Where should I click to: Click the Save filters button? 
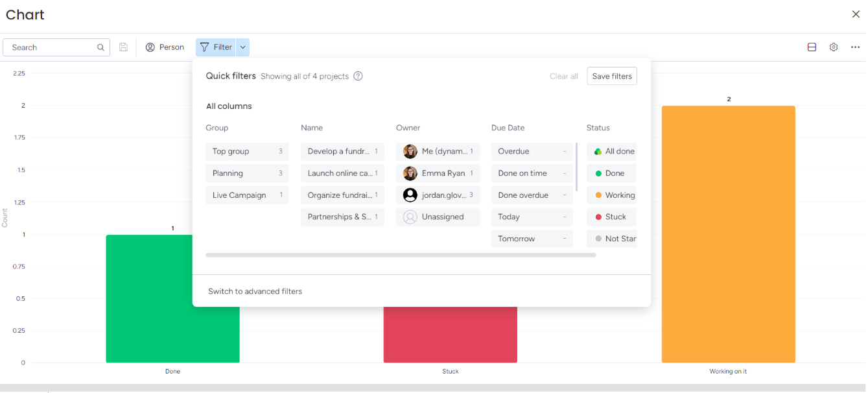click(611, 76)
